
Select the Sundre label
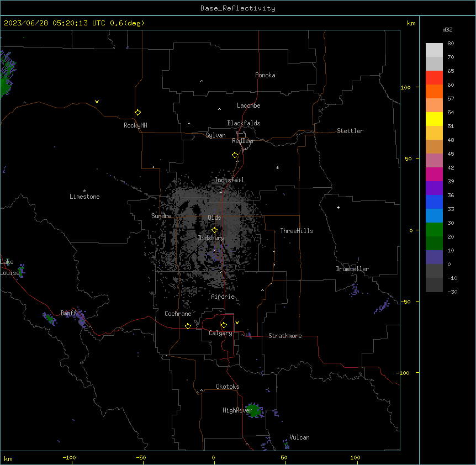161,216
